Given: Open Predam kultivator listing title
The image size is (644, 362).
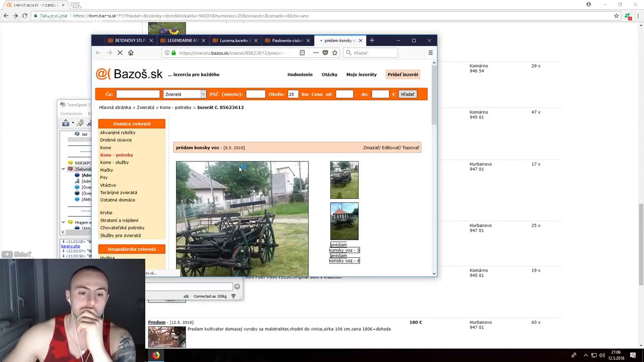Looking at the screenshot, I should point(156,322).
